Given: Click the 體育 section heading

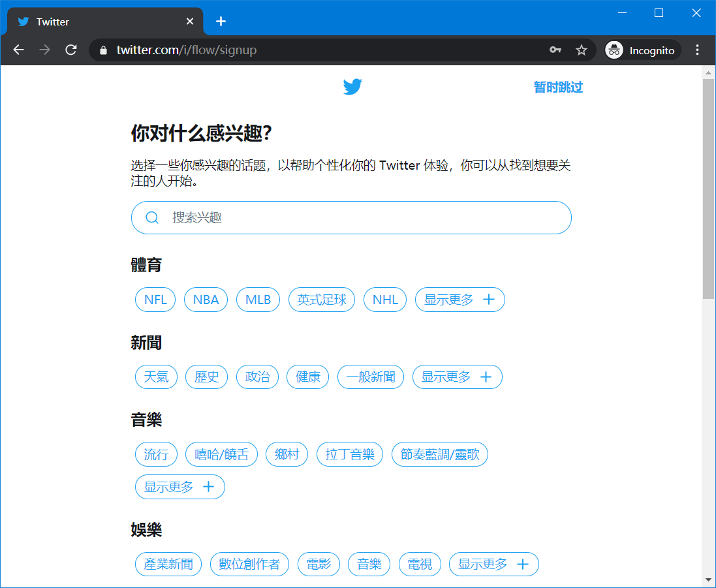Looking at the screenshot, I should pyautogui.click(x=147, y=265).
